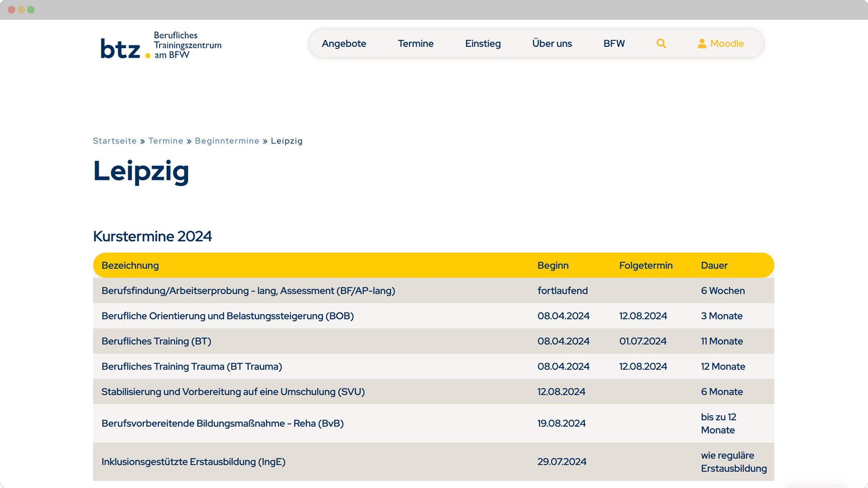The image size is (868, 488).
Task: Open the Termine navigation item
Action: click(415, 44)
